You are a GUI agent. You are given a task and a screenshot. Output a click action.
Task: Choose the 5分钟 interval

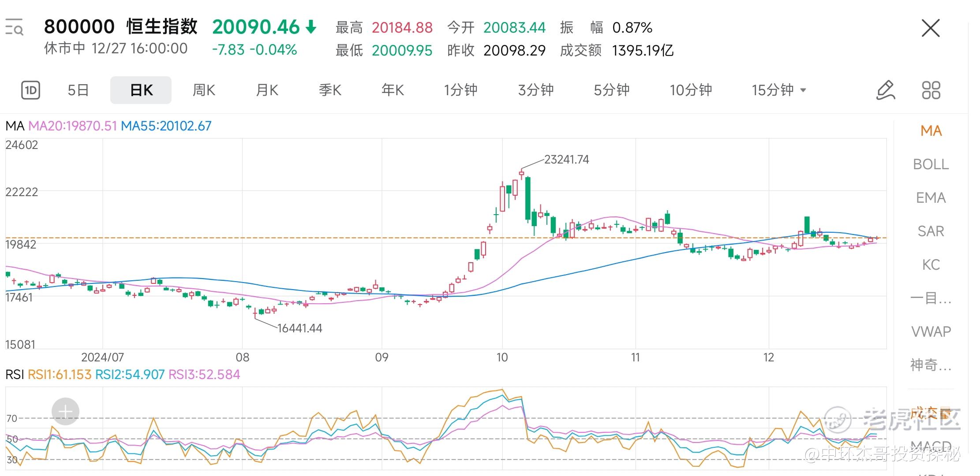(612, 90)
